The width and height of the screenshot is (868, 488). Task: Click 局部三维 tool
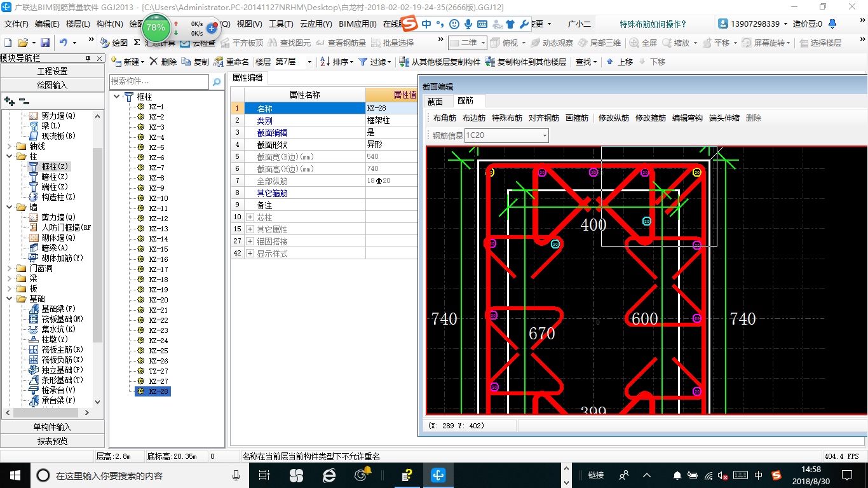599,43
